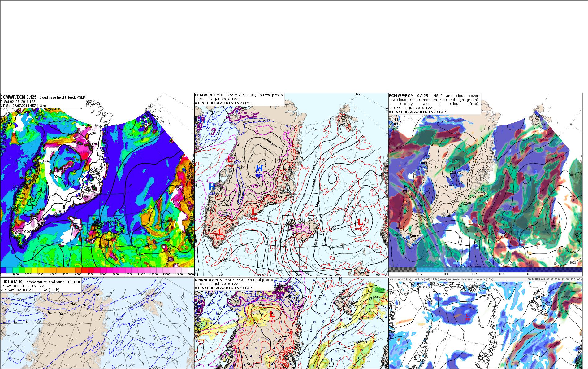Click the '5000' label on cloud base scale

66,275
